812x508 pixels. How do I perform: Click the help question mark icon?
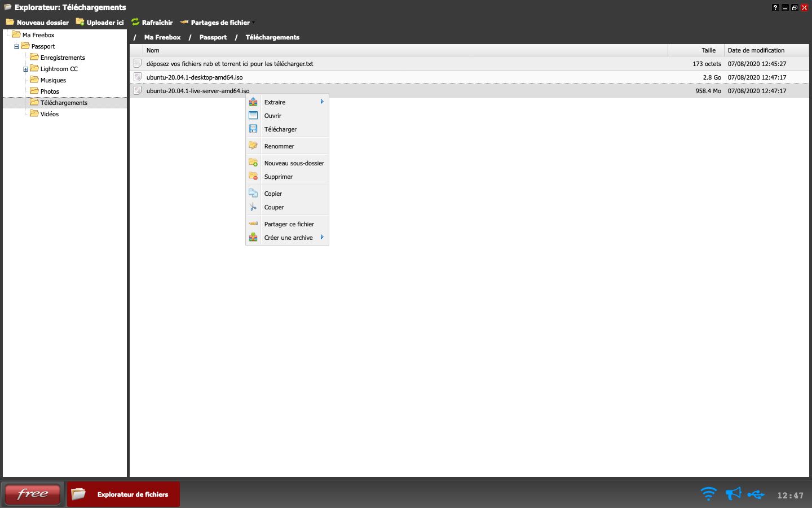pyautogui.click(x=775, y=7)
